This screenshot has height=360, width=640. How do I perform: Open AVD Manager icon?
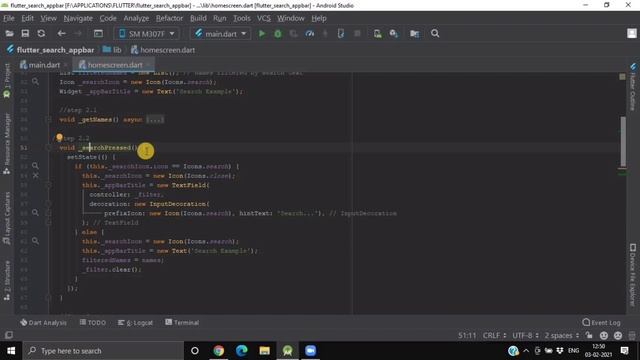(378, 33)
